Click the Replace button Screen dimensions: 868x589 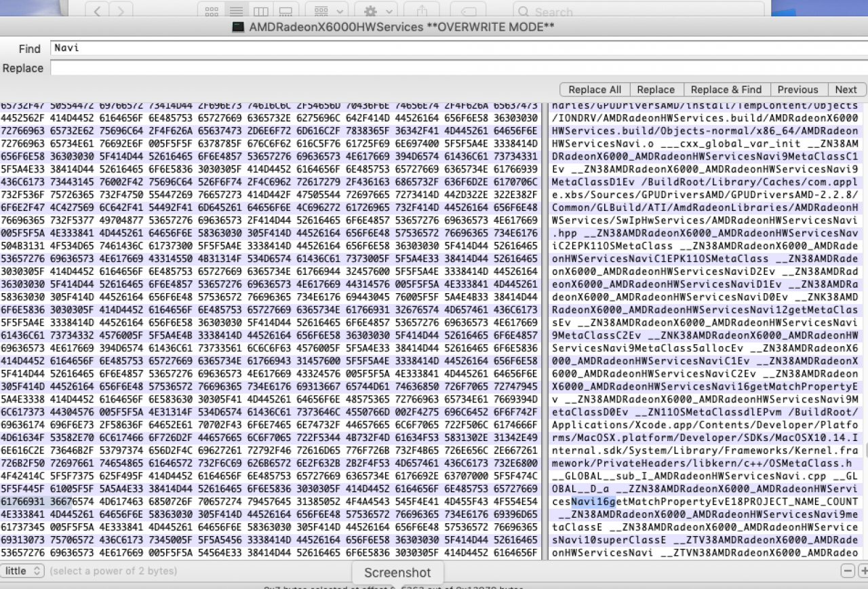coord(656,90)
